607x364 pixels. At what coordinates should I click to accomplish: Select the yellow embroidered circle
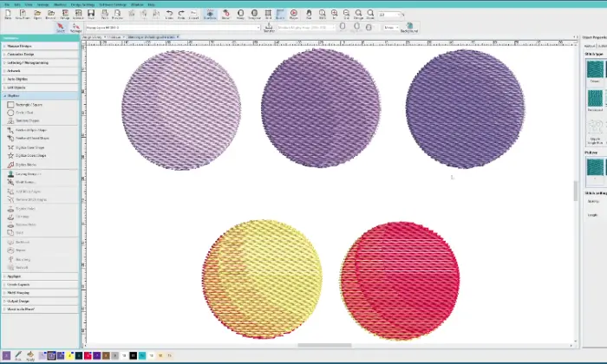coord(262,279)
